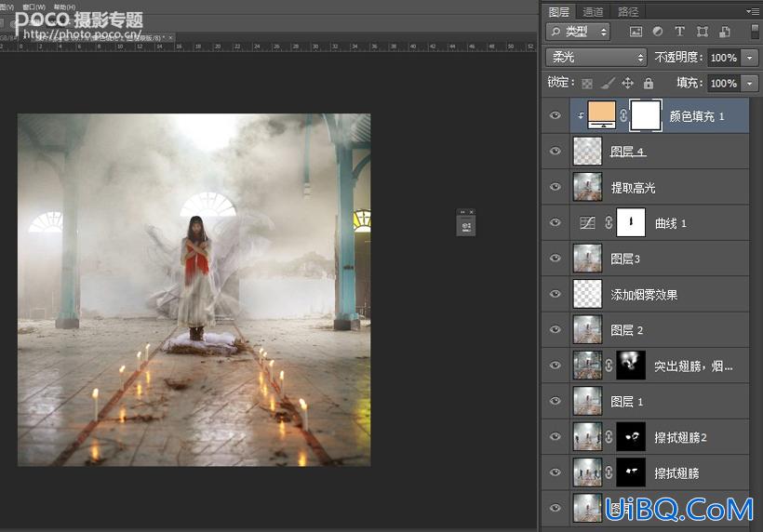Toggle visibility of 图层 1
Viewport: 763px width, 532px height.
tap(556, 401)
